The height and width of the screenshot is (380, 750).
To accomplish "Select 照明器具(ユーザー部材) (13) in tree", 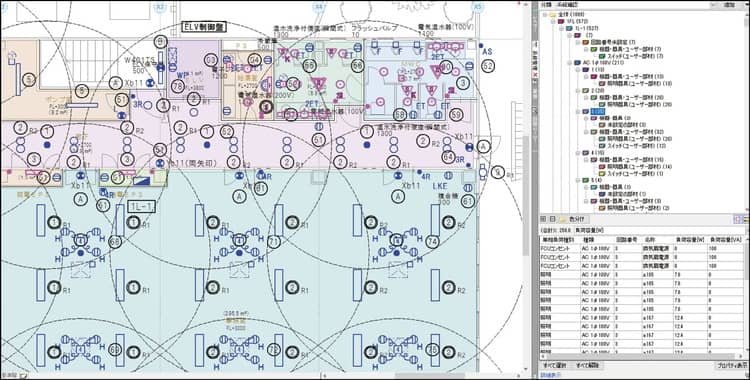I will point(640,83).
